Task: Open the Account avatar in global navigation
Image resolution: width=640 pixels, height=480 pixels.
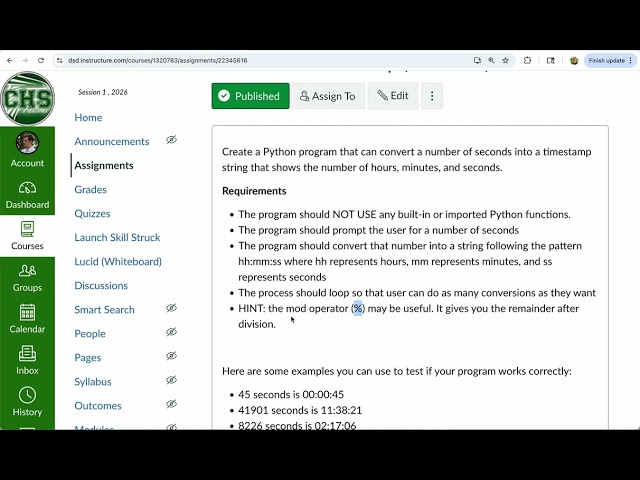Action: [x=27, y=149]
